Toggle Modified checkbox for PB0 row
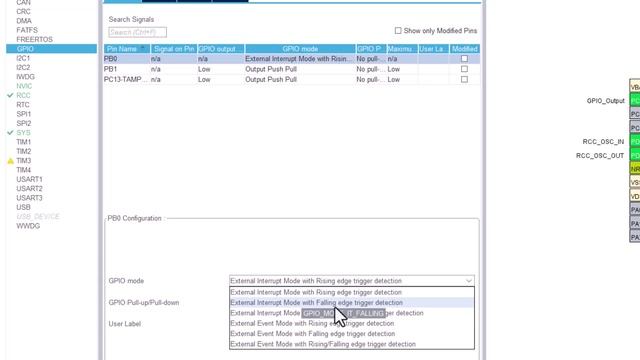The image size is (640, 360). click(x=464, y=59)
